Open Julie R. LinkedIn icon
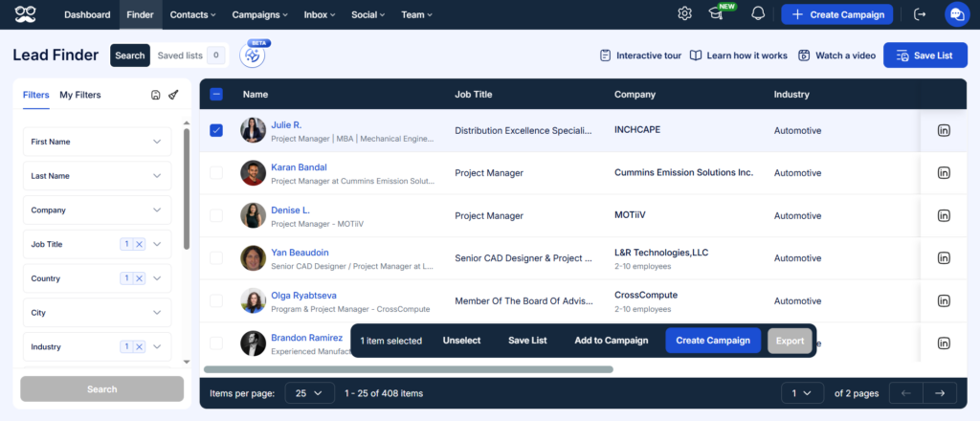Image resolution: width=980 pixels, height=421 pixels. [944, 130]
